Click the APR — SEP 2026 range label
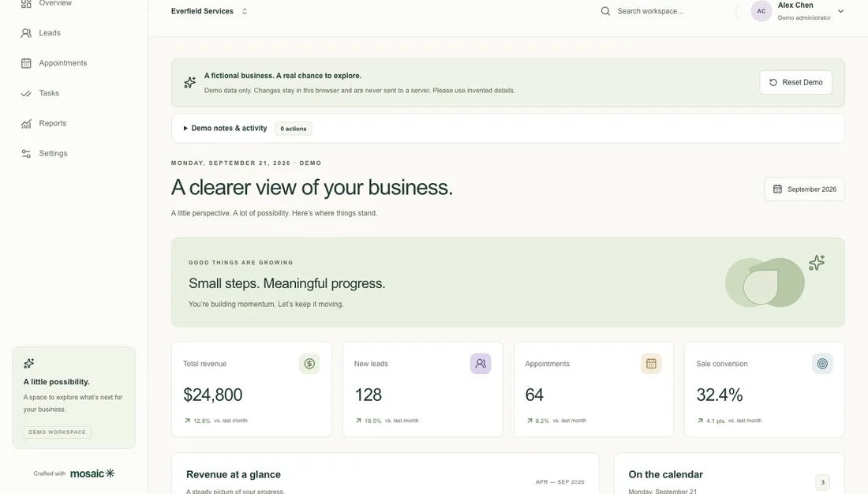Viewport: 868px width, 494px height. (x=559, y=482)
